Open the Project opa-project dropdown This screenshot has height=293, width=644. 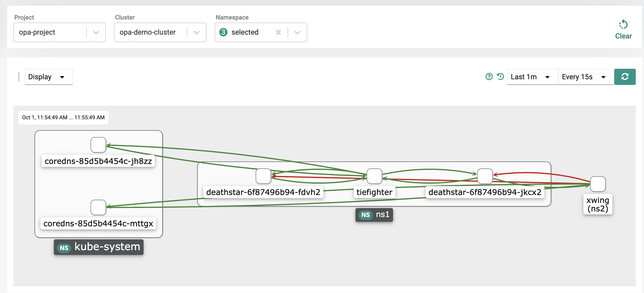60,32
